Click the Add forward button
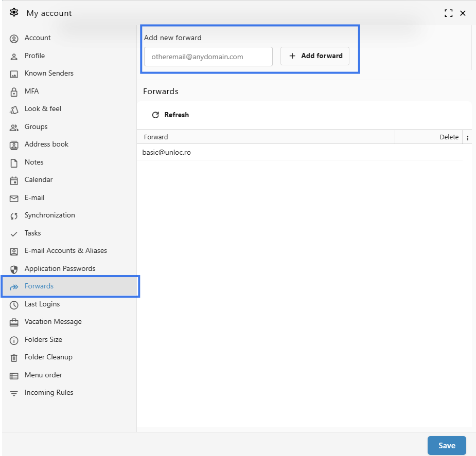Image resolution: width=476 pixels, height=456 pixels. [315, 56]
